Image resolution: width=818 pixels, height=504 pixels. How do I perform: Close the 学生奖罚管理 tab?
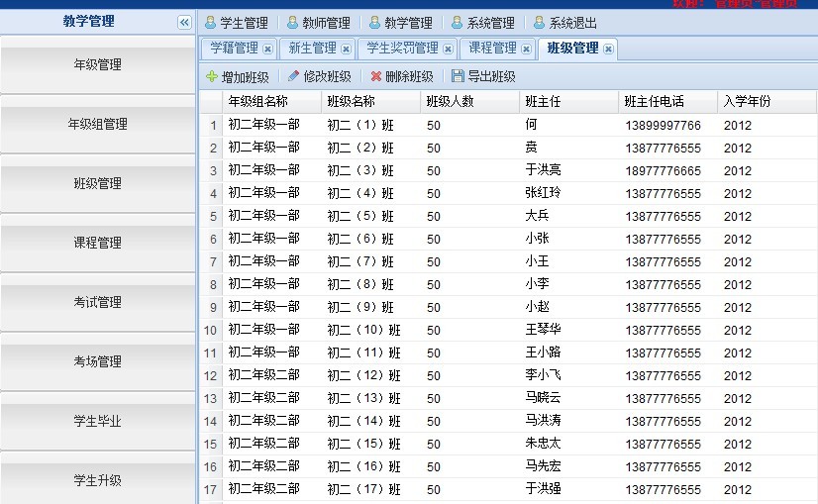point(449,50)
